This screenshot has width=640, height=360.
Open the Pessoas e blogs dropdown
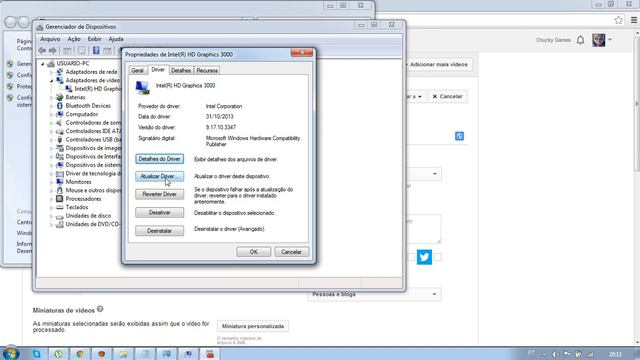374,294
